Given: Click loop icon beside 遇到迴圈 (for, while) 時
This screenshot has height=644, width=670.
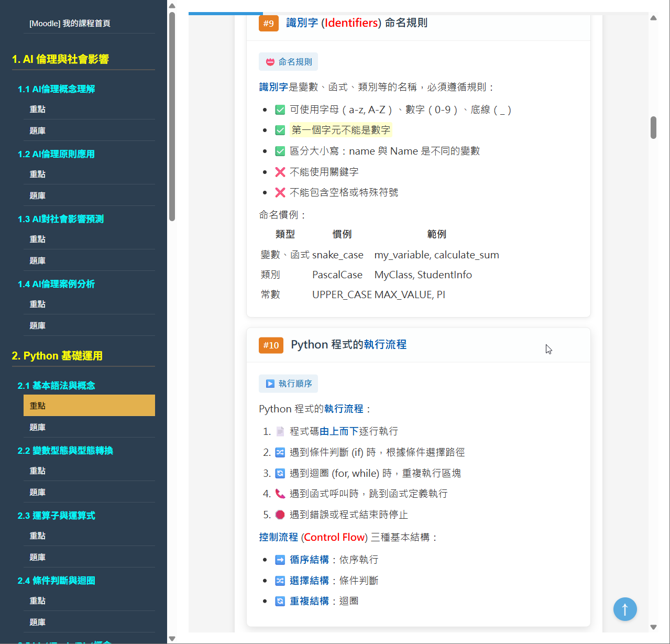Looking at the screenshot, I should pyautogui.click(x=280, y=473).
